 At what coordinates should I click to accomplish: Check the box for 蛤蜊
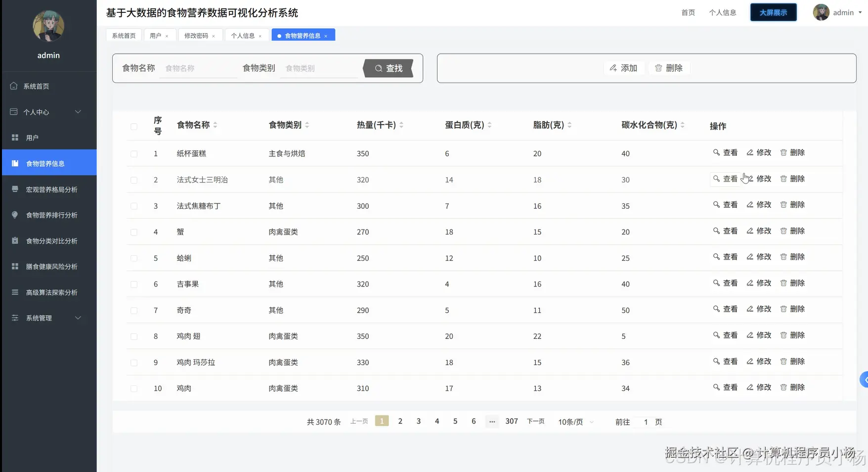(x=134, y=258)
